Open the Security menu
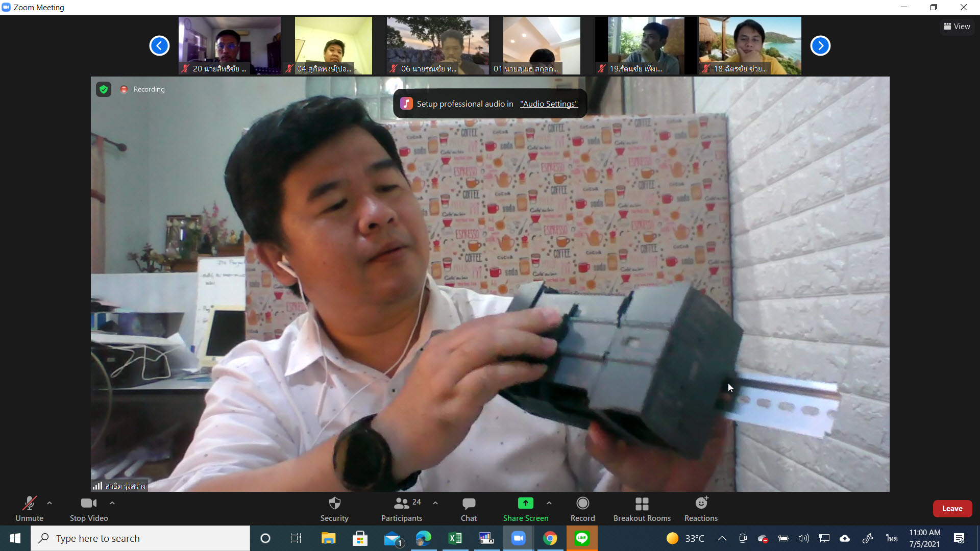The image size is (980, 551). point(334,509)
